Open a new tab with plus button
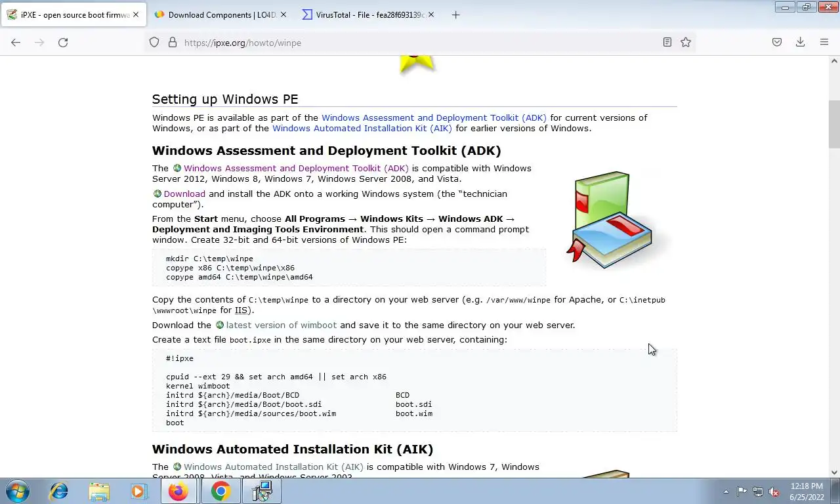This screenshot has width=840, height=504. pos(456,15)
